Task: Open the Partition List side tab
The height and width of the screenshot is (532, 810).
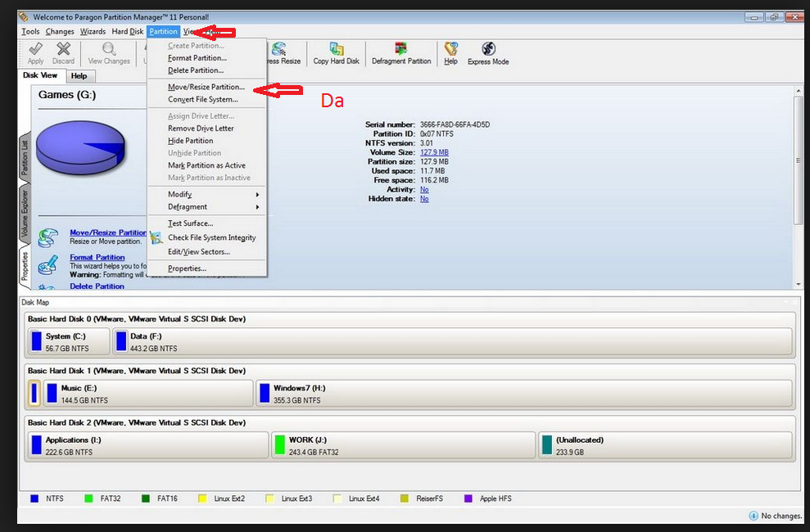Action: [25, 157]
